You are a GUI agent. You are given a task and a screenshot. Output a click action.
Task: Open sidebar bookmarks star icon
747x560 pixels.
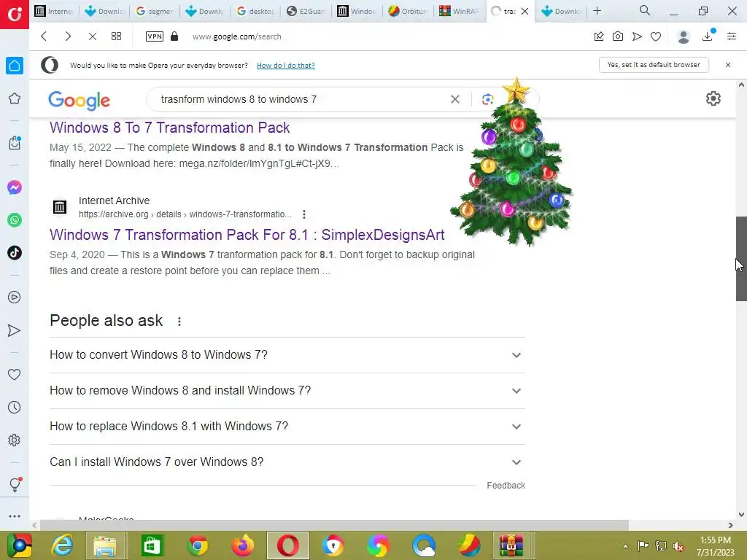(x=15, y=98)
